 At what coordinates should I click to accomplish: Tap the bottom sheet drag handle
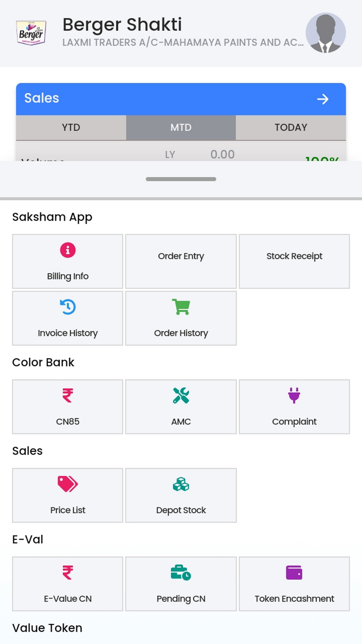(x=181, y=179)
